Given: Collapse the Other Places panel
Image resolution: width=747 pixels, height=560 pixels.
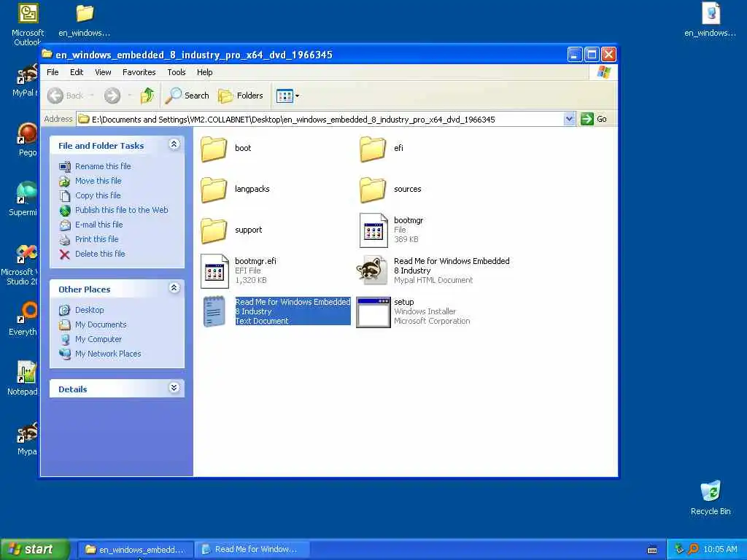Looking at the screenshot, I should coord(174,288).
